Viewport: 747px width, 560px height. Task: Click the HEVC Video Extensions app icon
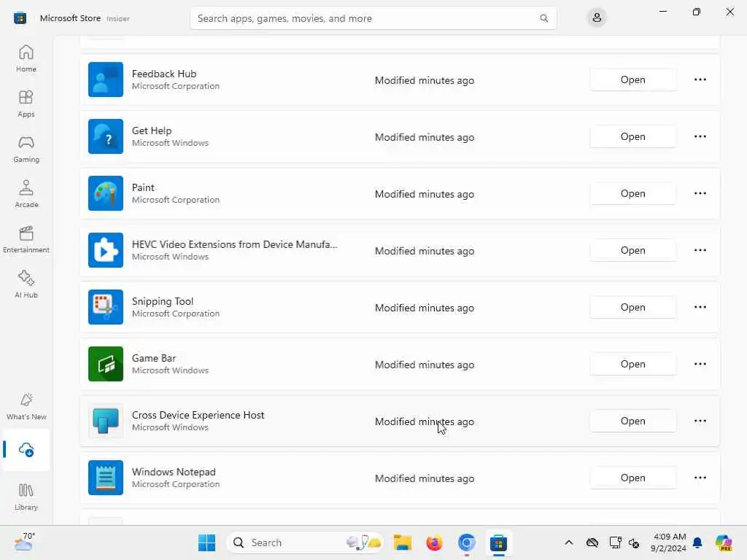coord(106,250)
